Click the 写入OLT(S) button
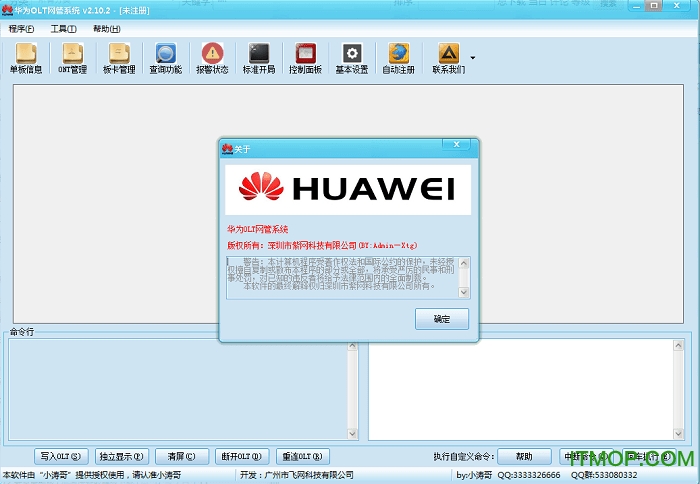 click(x=61, y=456)
